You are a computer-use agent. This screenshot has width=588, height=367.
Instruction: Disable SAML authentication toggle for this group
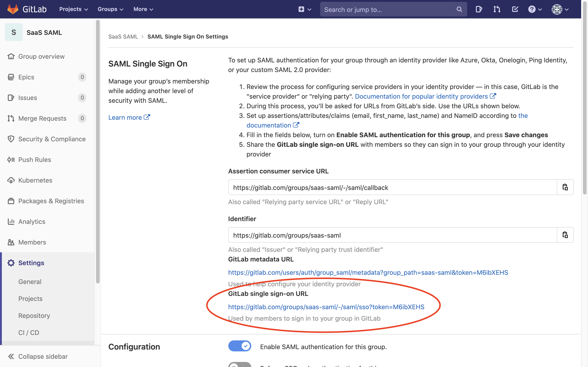pyautogui.click(x=240, y=346)
